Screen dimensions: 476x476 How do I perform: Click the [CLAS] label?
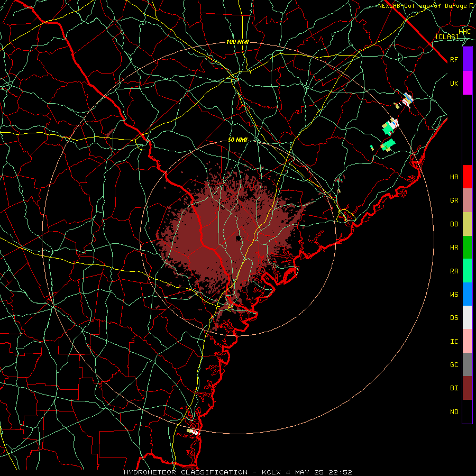[x=447, y=36]
